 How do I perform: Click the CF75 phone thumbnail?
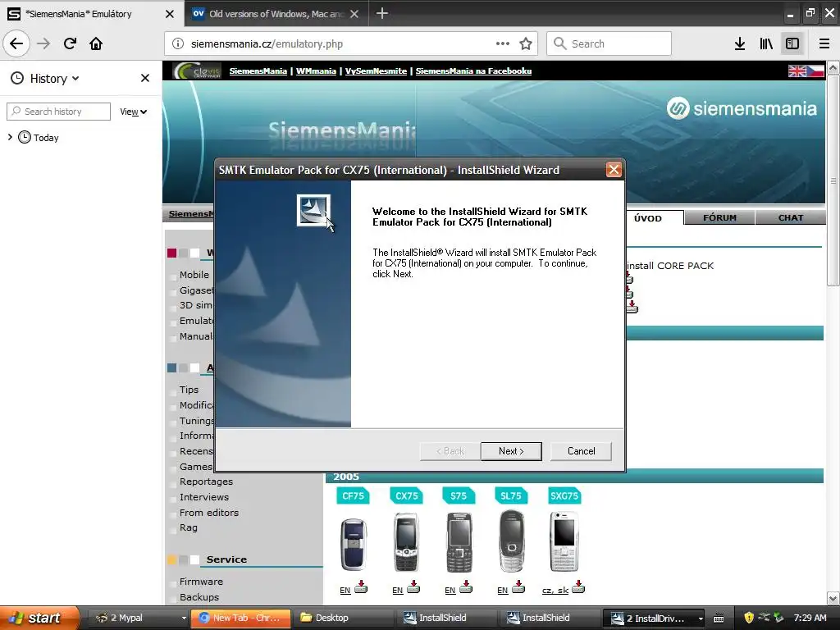point(354,543)
